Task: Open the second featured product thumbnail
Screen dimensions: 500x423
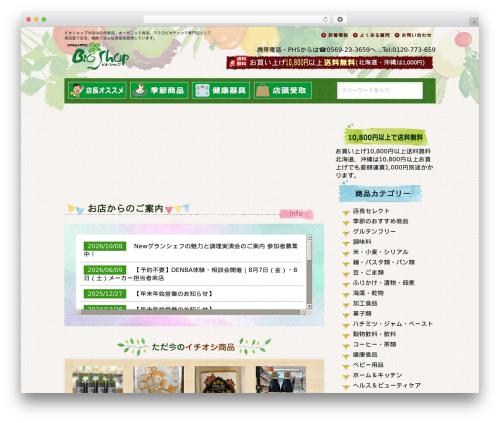Action: [159, 379]
